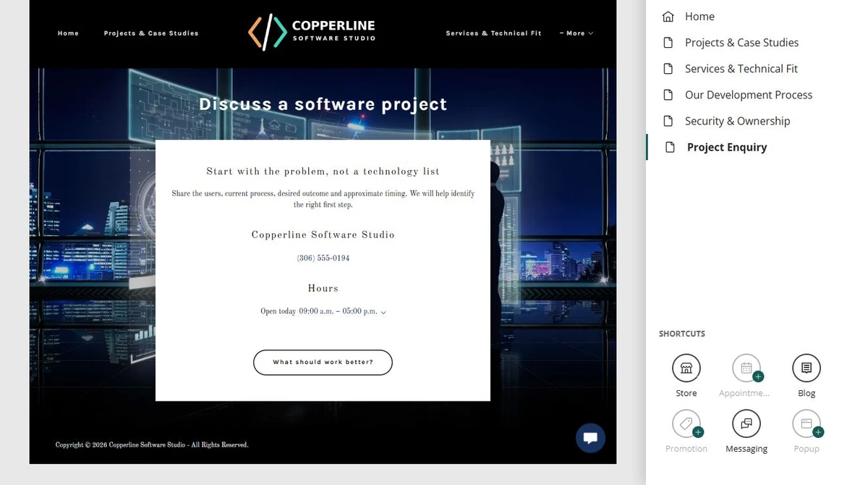This screenshot has width=868, height=485.
Task: Select Our Development Process sidebar page
Action: (749, 95)
